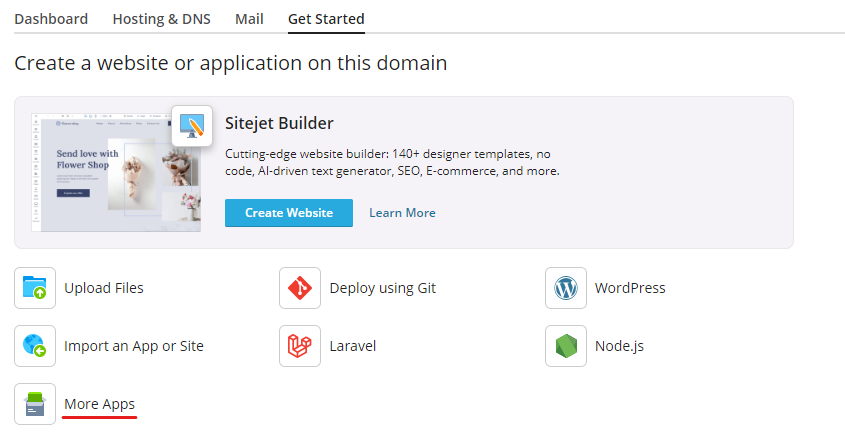845x437 pixels.
Task: Click the Laravel text link
Action: coord(353,346)
